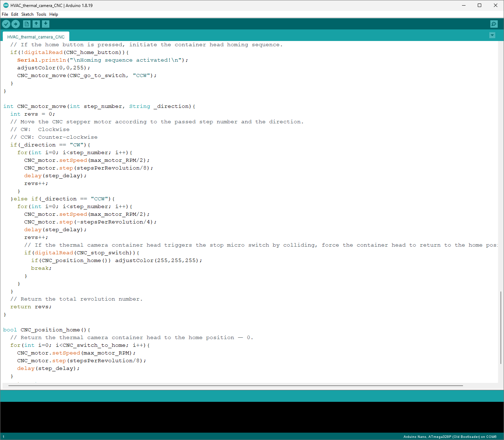504x440 pixels.
Task: Click the horizontal scrollbar below the code
Action: coord(235,386)
